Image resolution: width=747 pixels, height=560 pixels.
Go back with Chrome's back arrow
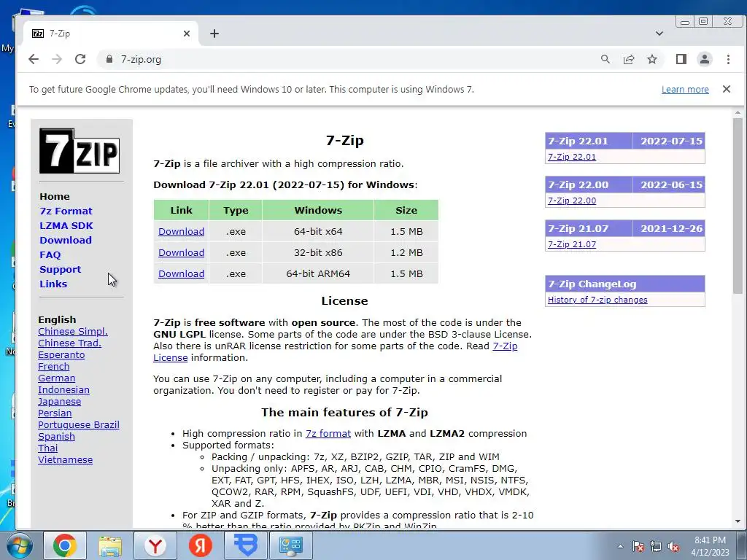34,59
